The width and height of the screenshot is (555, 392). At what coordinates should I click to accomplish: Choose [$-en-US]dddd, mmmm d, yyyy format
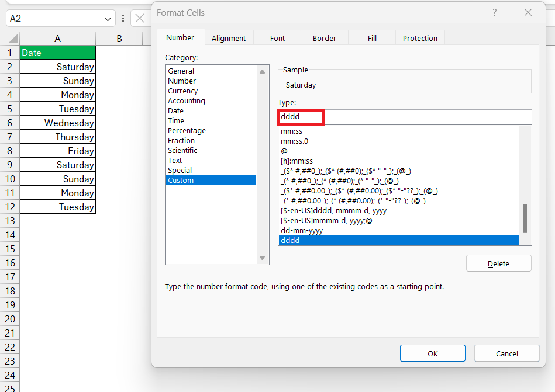(399, 211)
